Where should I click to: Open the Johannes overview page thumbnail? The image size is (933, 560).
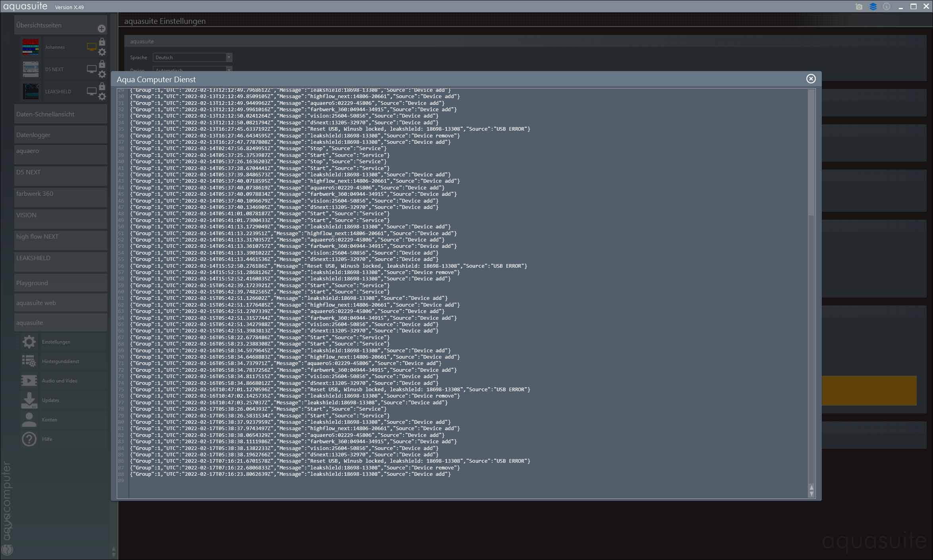31,47
